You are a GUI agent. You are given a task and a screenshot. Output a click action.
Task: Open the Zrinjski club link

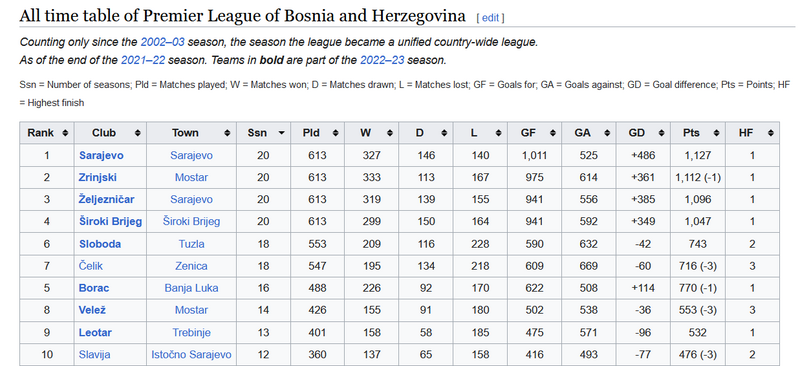click(97, 178)
